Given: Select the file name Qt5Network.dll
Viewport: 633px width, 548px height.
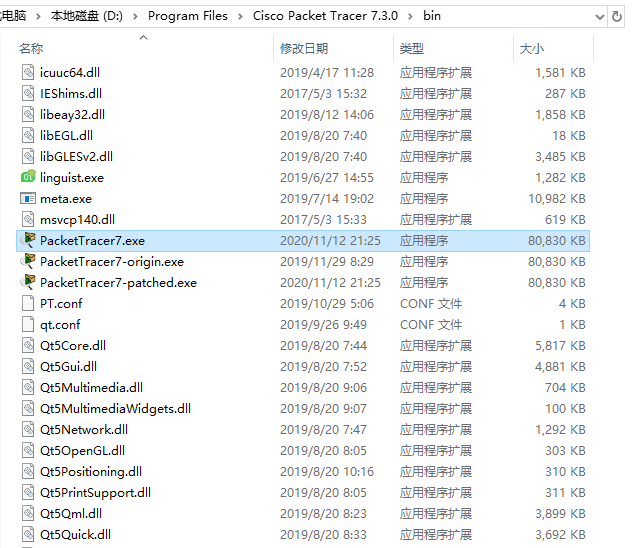Looking at the screenshot, I should click(x=84, y=430).
